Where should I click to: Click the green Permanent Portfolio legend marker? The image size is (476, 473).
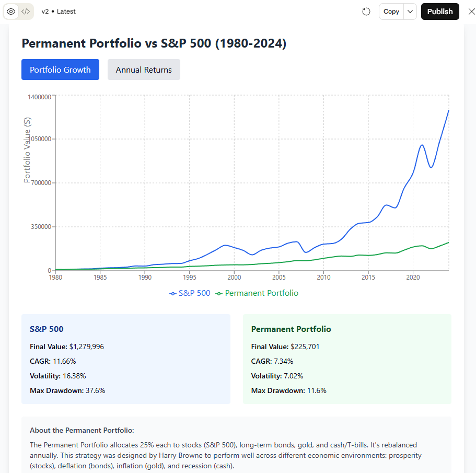coord(219,294)
